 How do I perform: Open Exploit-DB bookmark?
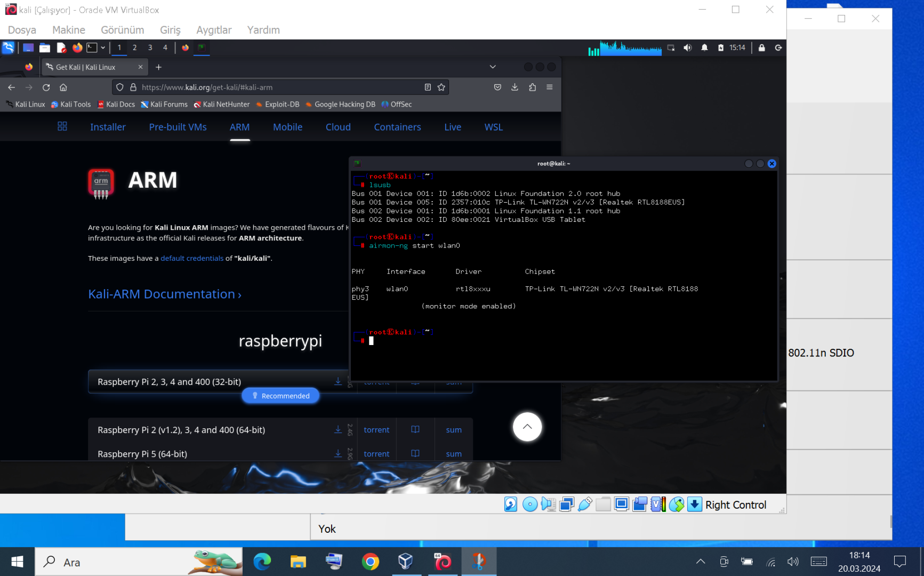point(278,105)
